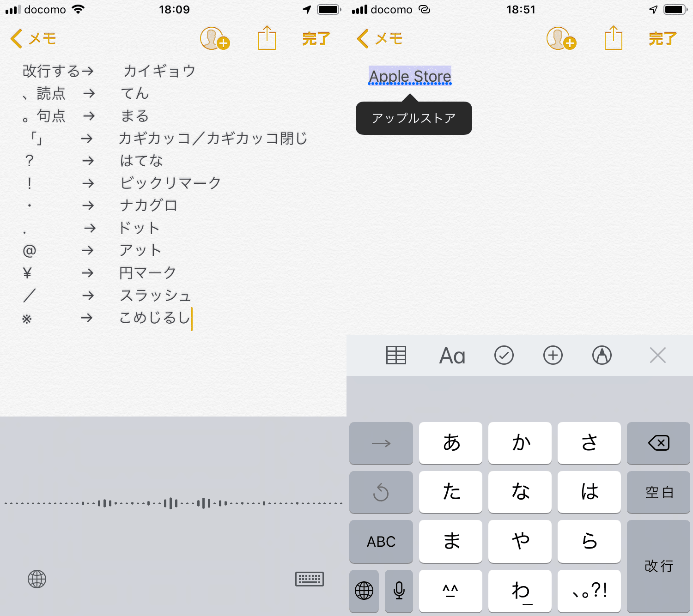The height and width of the screenshot is (616, 693).
Task: Open the plus attachment menu
Action: click(553, 355)
